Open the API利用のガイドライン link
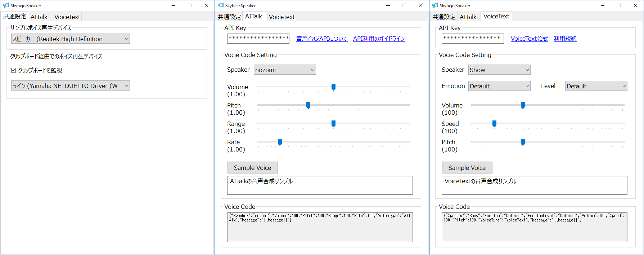Image resolution: width=644 pixels, height=255 pixels. pos(379,39)
